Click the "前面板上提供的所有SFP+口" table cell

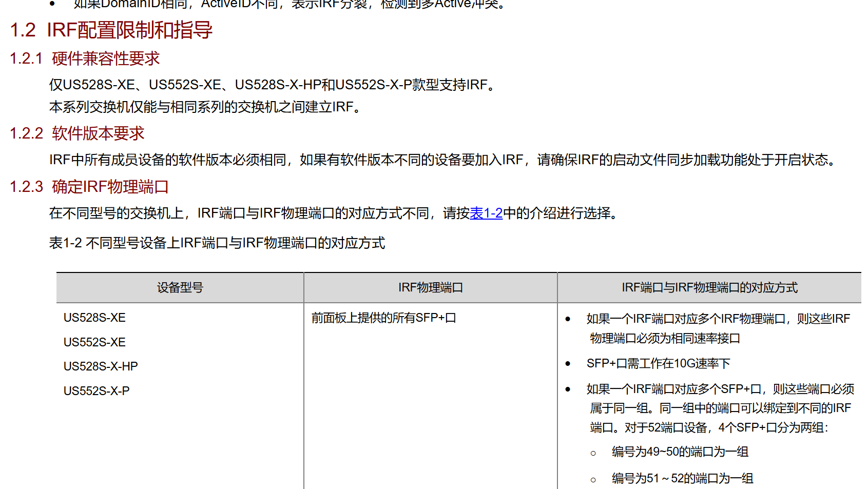383,318
